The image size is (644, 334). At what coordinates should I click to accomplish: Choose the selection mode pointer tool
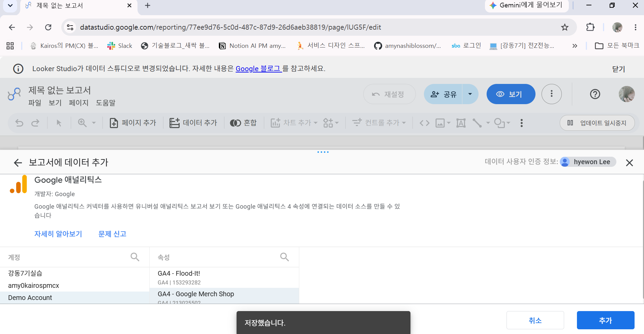pos(59,123)
